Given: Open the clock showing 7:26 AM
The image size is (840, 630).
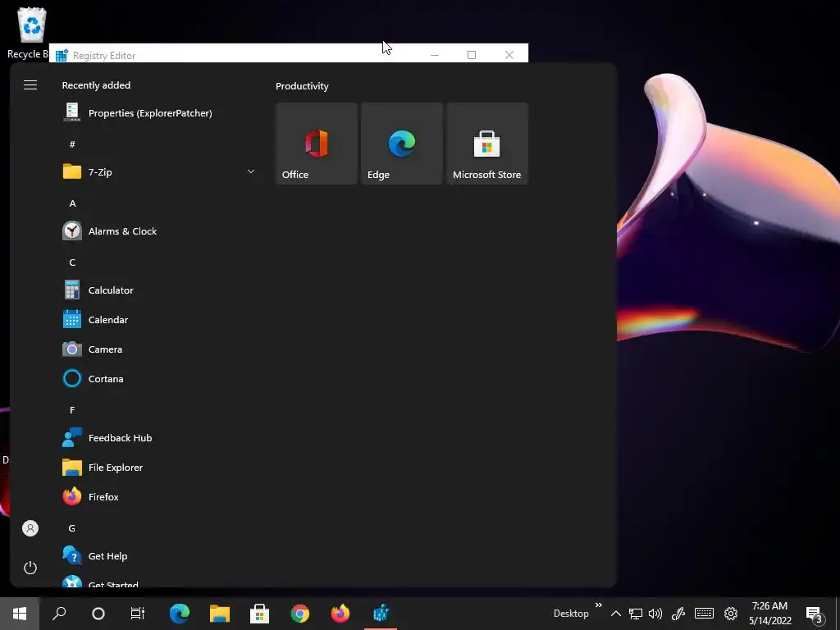Looking at the screenshot, I should click(x=769, y=614).
